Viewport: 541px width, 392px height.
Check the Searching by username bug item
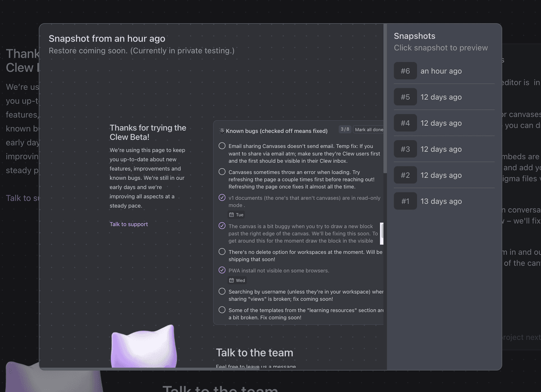tap(222, 292)
